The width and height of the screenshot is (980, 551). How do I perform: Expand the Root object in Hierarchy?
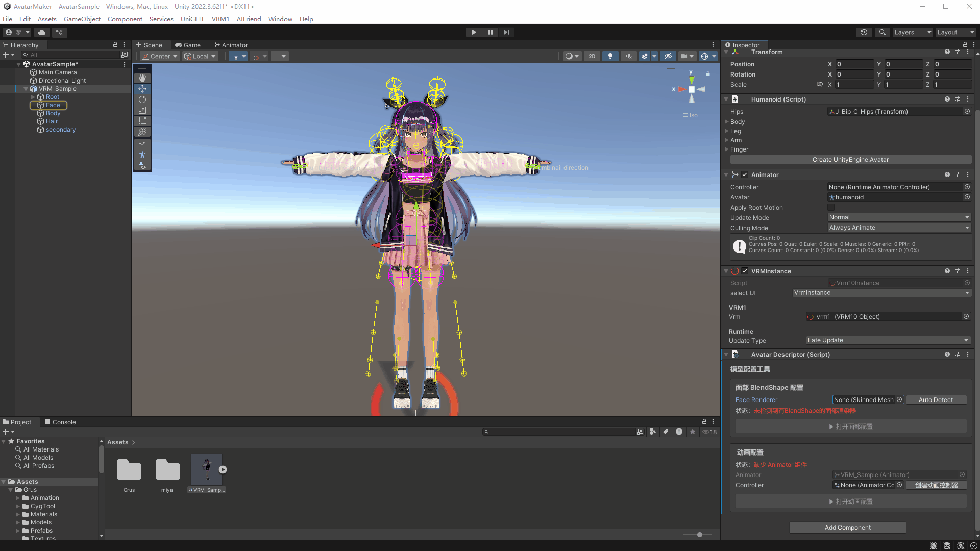click(x=33, y=97)
